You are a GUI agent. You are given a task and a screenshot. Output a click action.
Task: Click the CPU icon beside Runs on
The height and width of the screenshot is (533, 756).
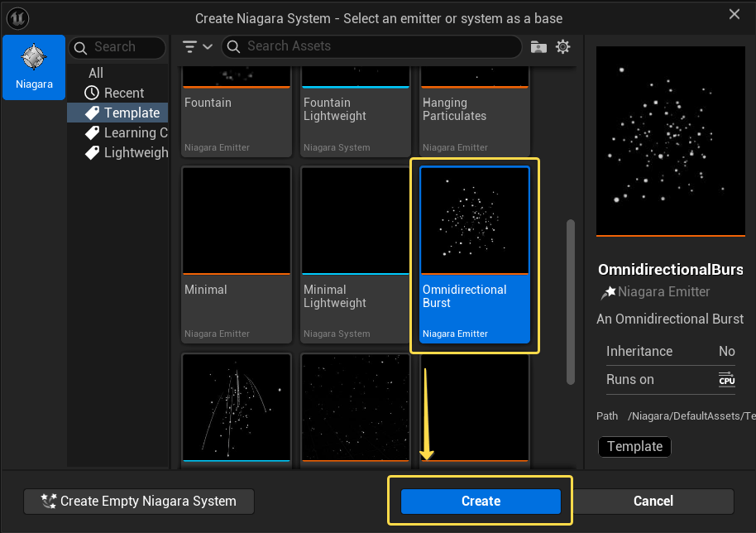[x=726, y=379]
